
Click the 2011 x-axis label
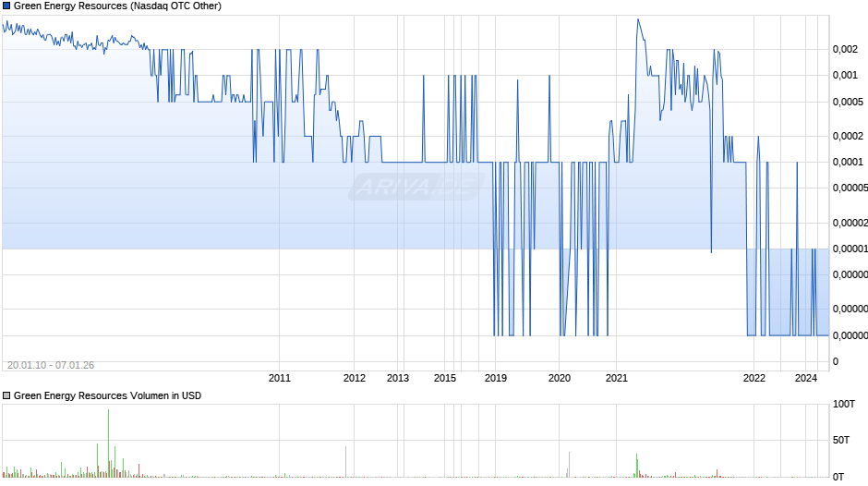(x=280, y=378)
